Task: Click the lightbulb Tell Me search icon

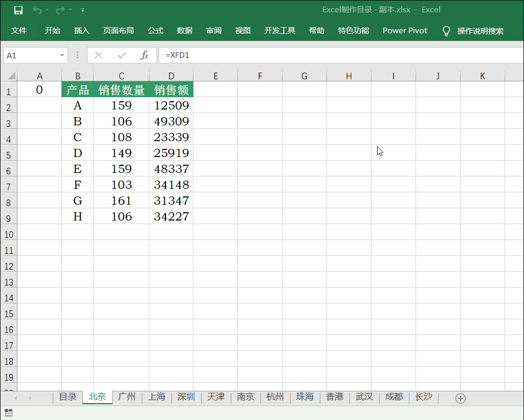Action: (446, 31)
